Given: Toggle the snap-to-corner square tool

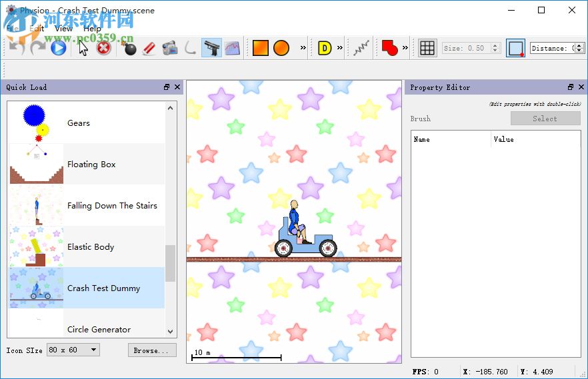Looking at the screenshot, I should click(x=515, y=48).
